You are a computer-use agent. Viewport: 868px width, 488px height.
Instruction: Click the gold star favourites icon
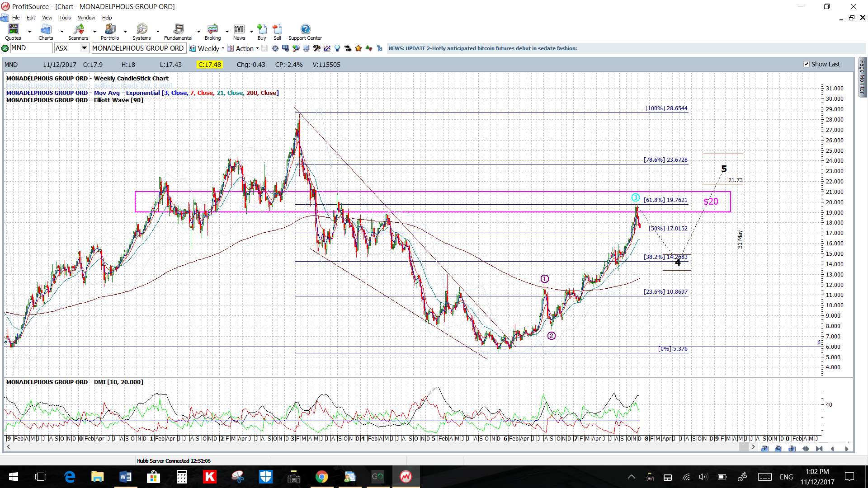(x=359, y=48)
